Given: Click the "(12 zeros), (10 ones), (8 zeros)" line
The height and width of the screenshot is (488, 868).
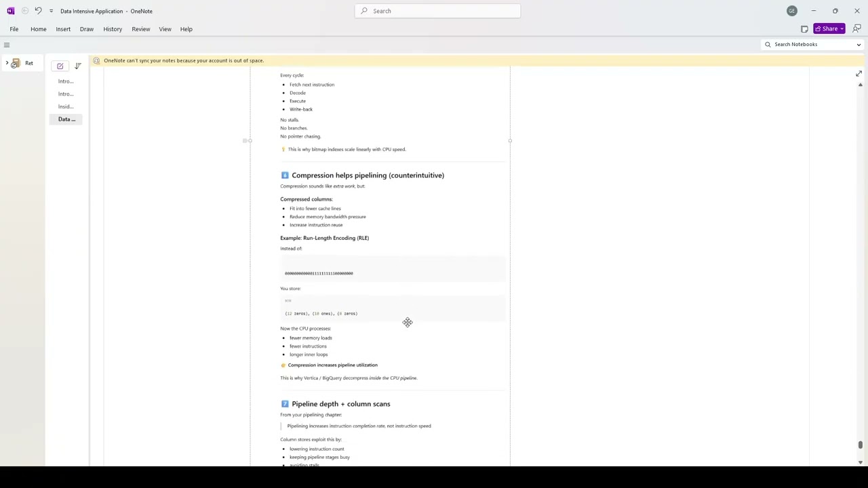Looking at the screenshot, I should point(321,314).
